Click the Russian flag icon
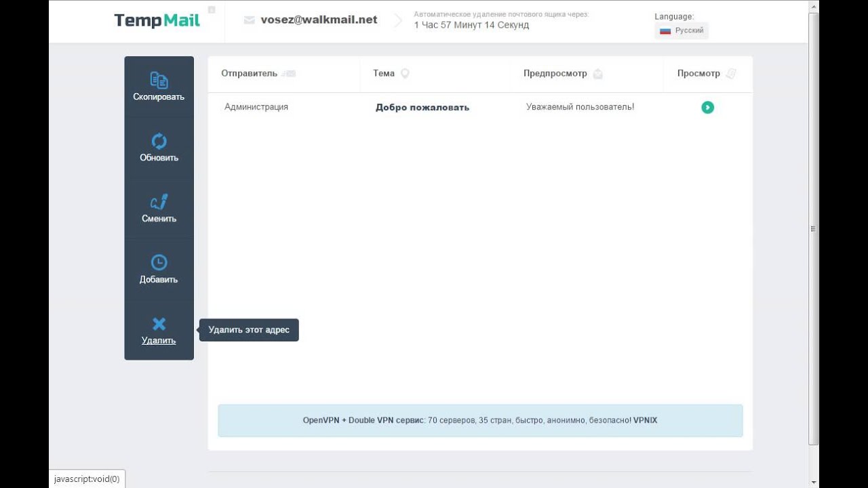Image resolution: width=868 pixels, height=488 pixels. pyautogui.click(x=665, y=30)
